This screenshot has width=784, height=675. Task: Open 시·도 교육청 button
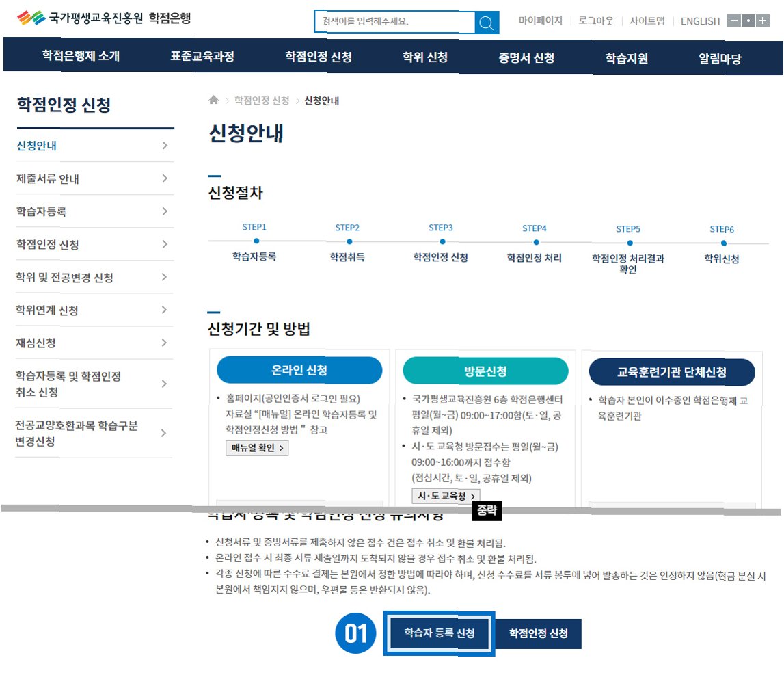(446, 496)
